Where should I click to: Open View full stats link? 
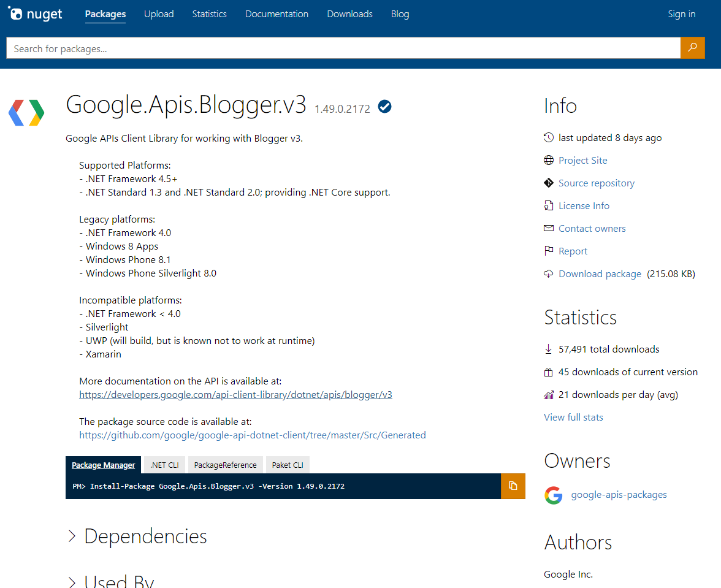pyautogui.click(x=573, y=417)
